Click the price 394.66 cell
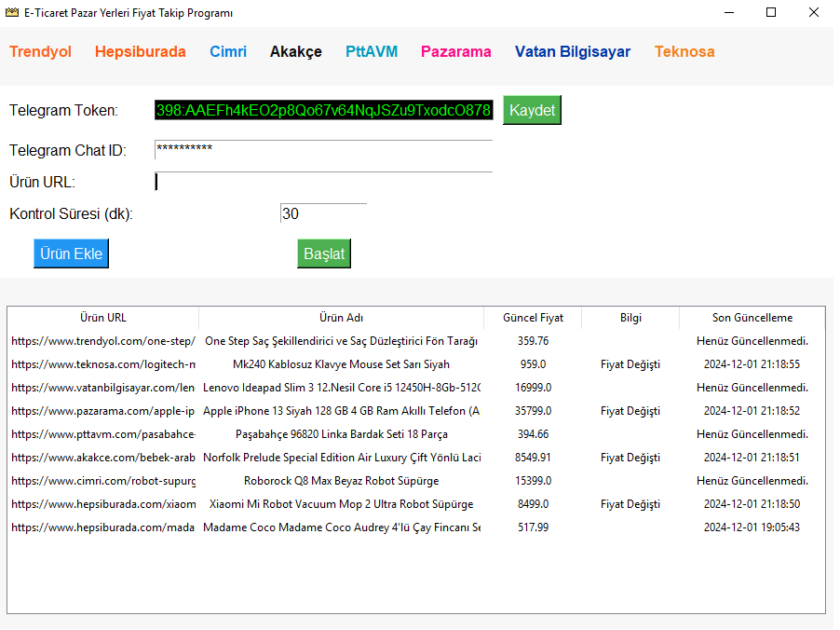 [x=533, y=434]
